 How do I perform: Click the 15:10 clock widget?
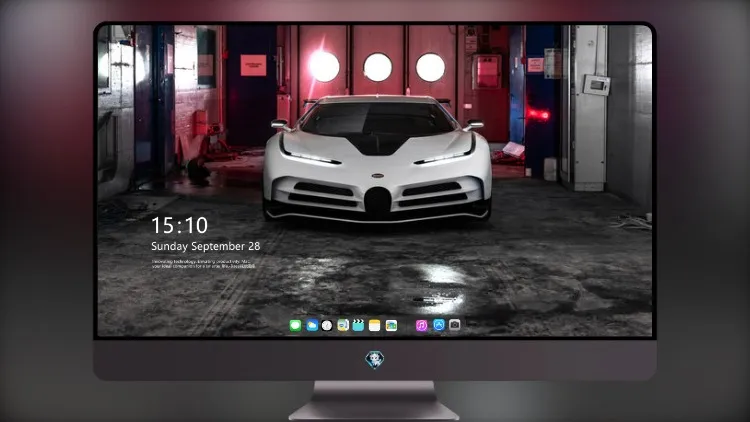click(x=179, y=225)
